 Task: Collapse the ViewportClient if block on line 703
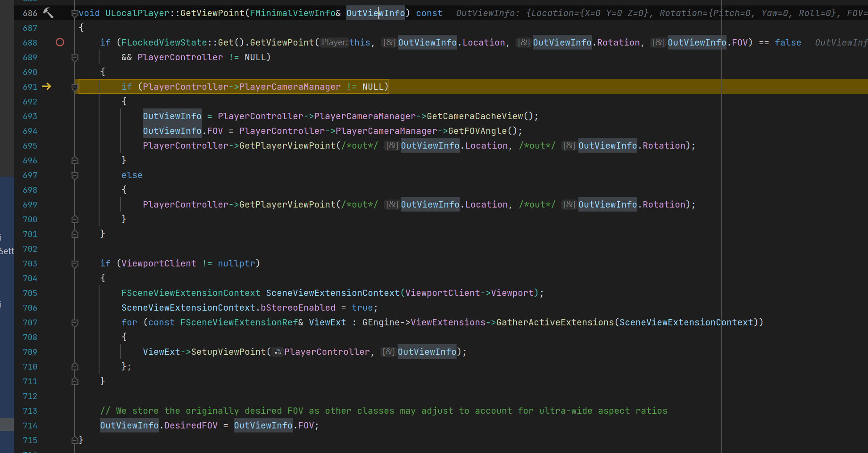click(75, 264)
